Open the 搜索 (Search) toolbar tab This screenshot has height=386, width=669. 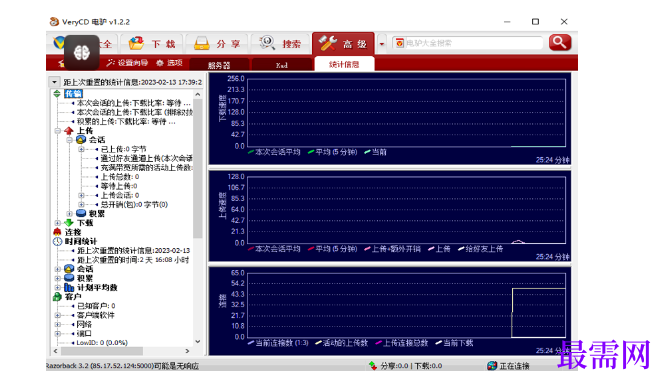[280, 44]
